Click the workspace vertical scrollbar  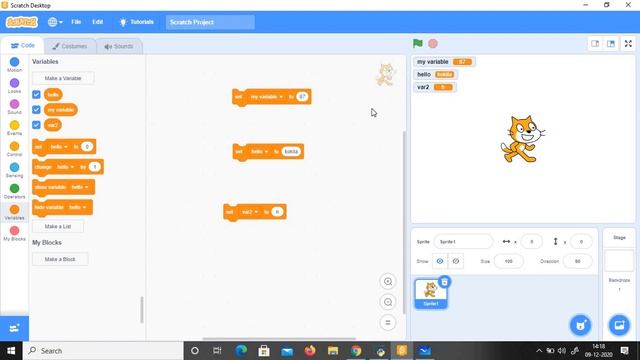click(x=404, y=222)
